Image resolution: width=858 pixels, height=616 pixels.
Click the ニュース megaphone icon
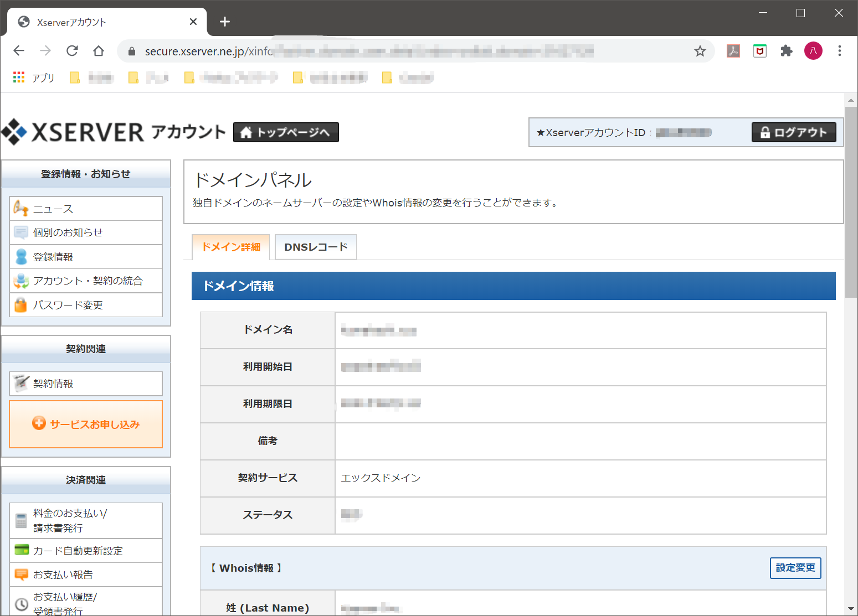21,208
